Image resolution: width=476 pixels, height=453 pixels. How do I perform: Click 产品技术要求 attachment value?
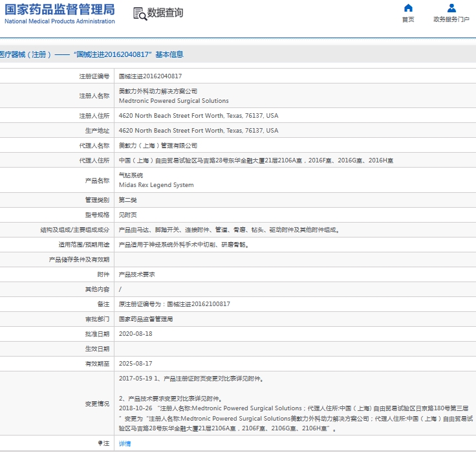(136, 274)
